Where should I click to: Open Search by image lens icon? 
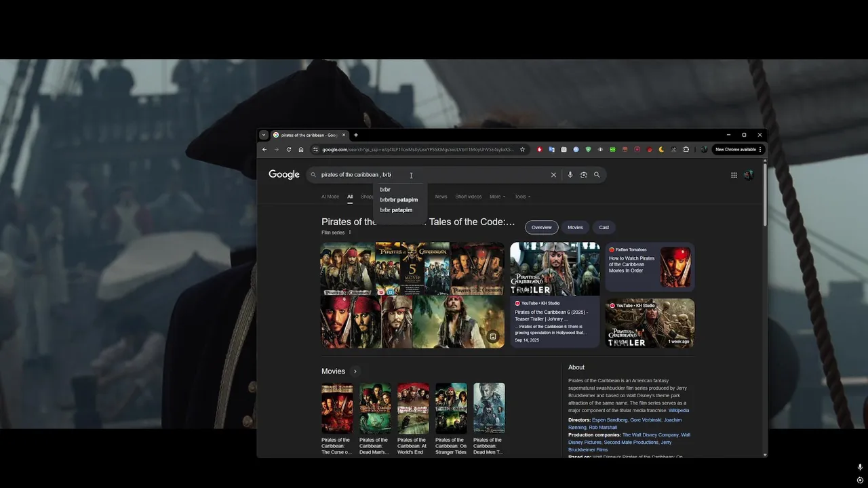pos(583,175)
